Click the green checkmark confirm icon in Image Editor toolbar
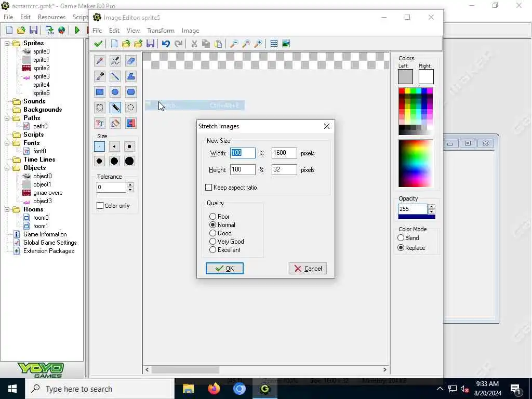 point(98,44)
